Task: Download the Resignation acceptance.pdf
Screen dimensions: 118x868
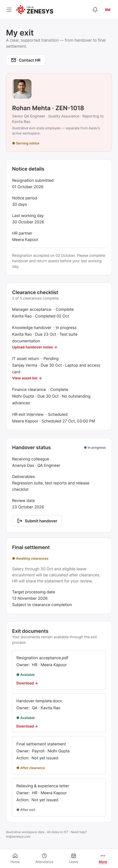Action: tap(27, 683)
